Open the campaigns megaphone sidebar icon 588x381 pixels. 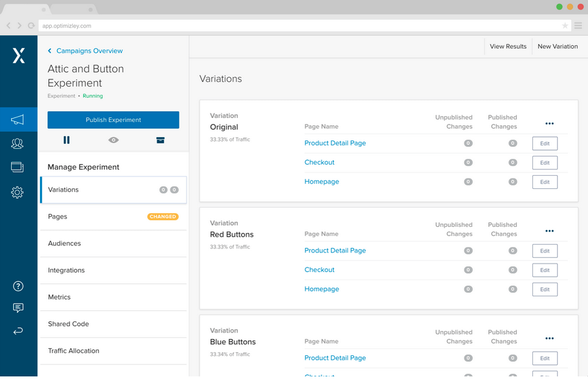pos(17,119)
